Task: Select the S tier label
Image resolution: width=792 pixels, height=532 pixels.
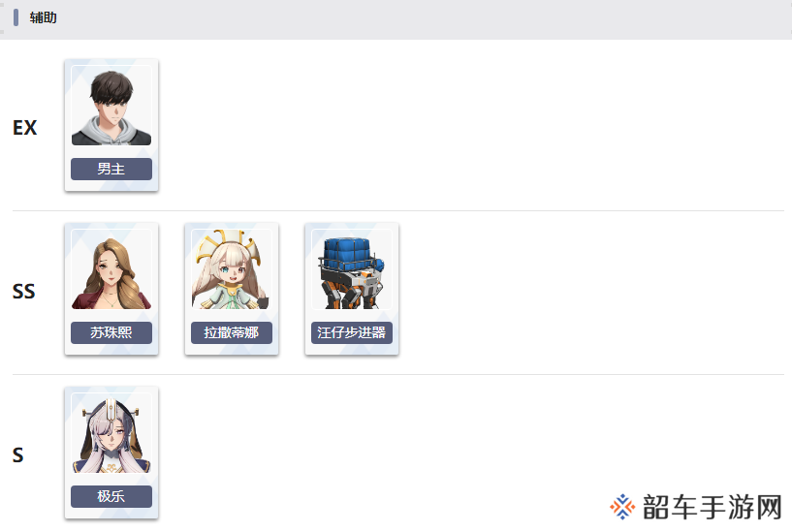Action: [x=18, y=455]
